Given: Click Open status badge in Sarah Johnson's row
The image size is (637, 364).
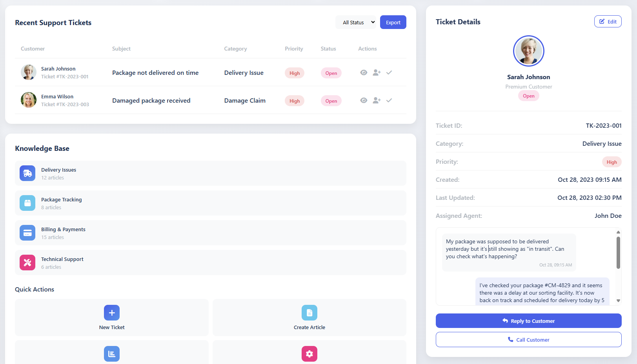Looking at the screenshot, I should 331,73.
